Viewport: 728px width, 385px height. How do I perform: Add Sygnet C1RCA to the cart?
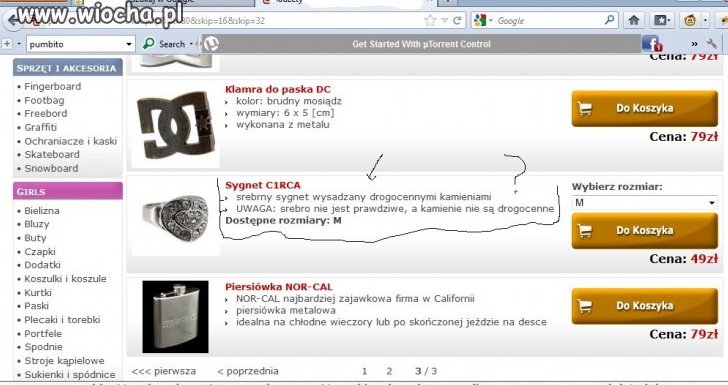pos(644,230)
